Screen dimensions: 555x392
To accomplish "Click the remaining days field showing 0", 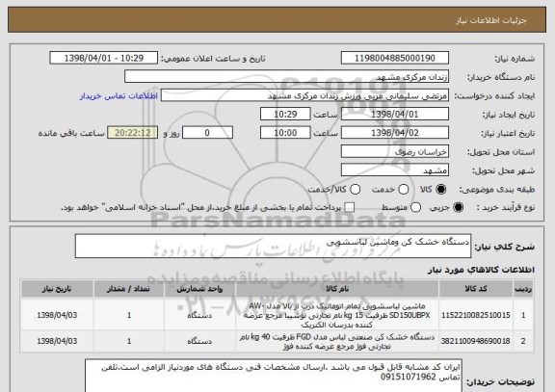I will [207, 133].
